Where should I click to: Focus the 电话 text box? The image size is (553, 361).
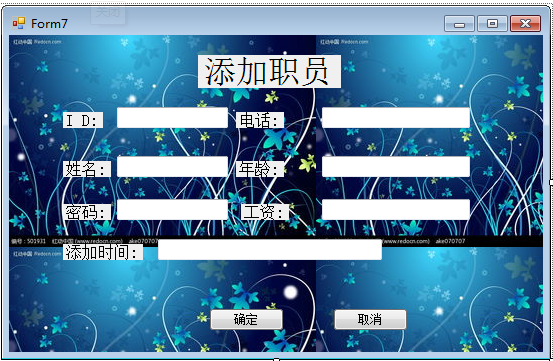pos(396,118)
